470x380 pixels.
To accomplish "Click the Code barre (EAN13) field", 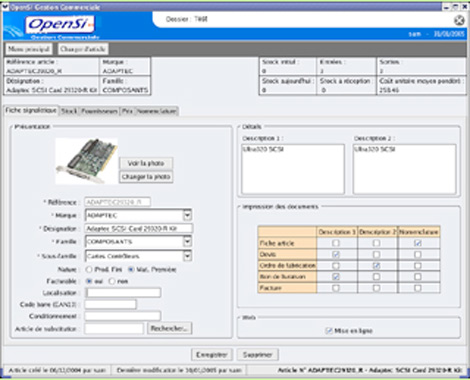I will click(x=110, y=304).
